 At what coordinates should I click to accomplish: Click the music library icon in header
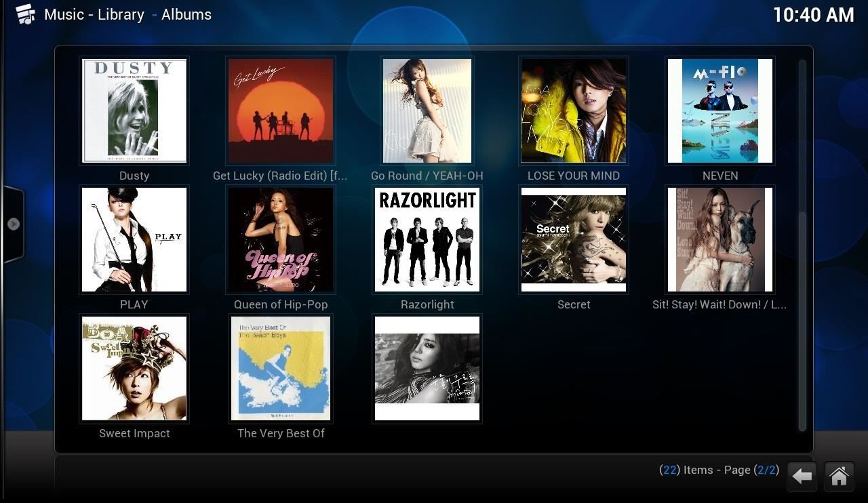[25, 14]
